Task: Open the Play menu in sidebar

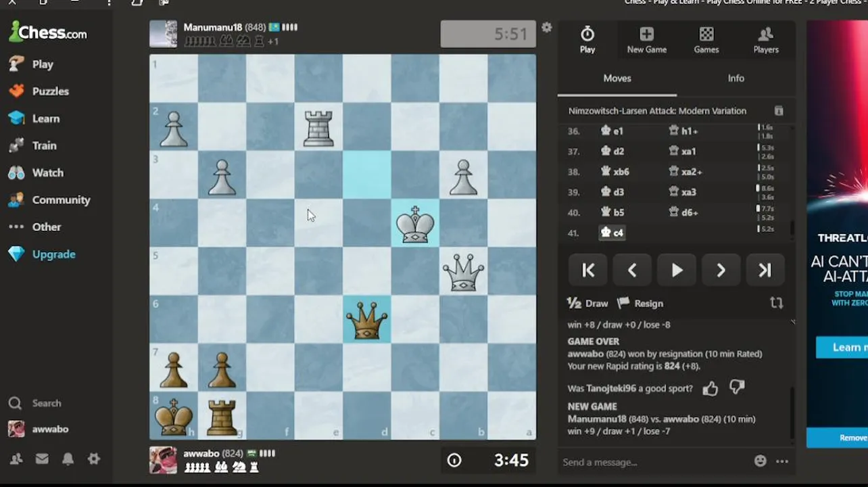Action: (31, 64)
